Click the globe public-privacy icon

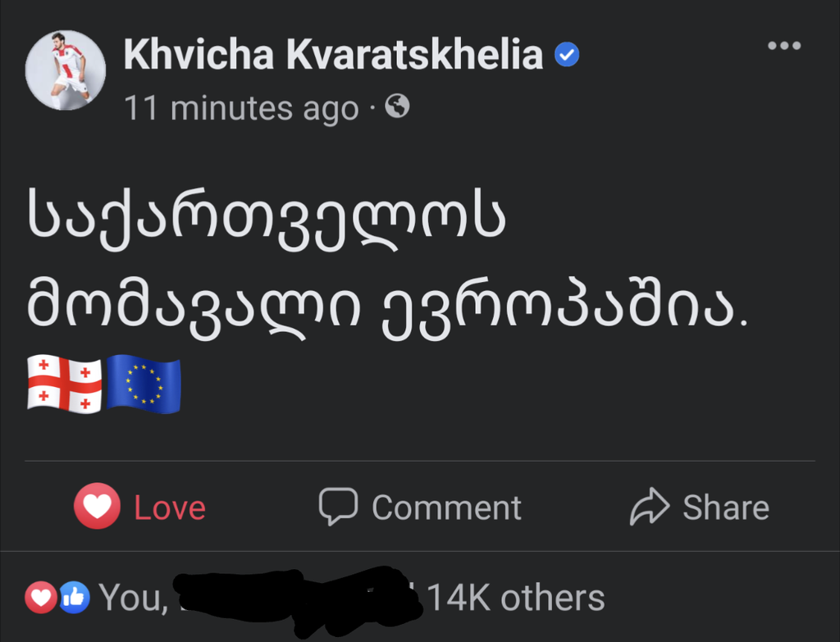pos(397,107)
